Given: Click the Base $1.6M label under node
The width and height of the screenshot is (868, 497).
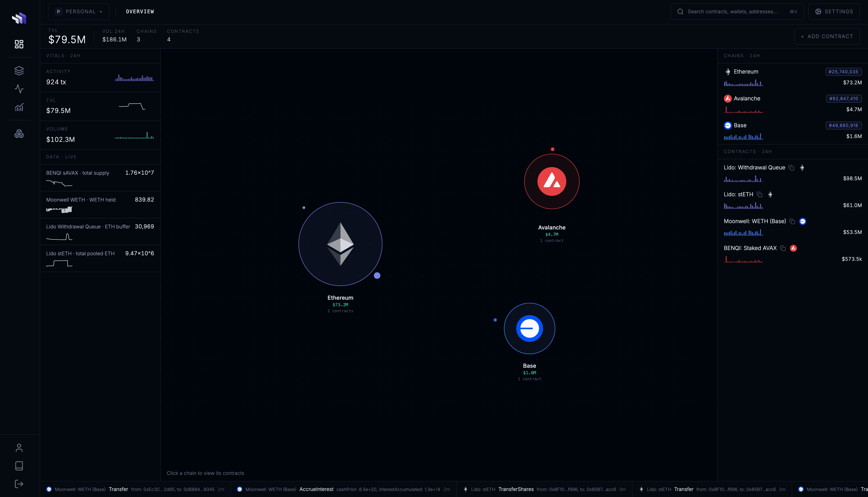Looking at the screenshot, I should pos(530,373).
